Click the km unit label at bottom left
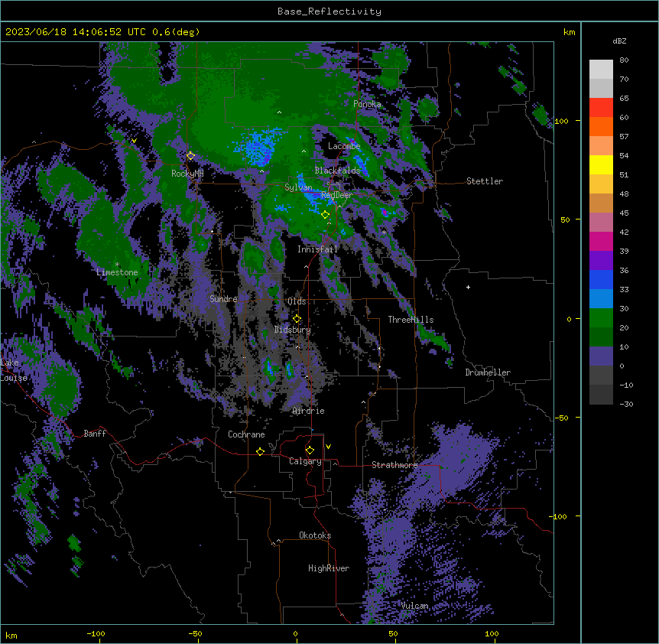 click(11, 636)
